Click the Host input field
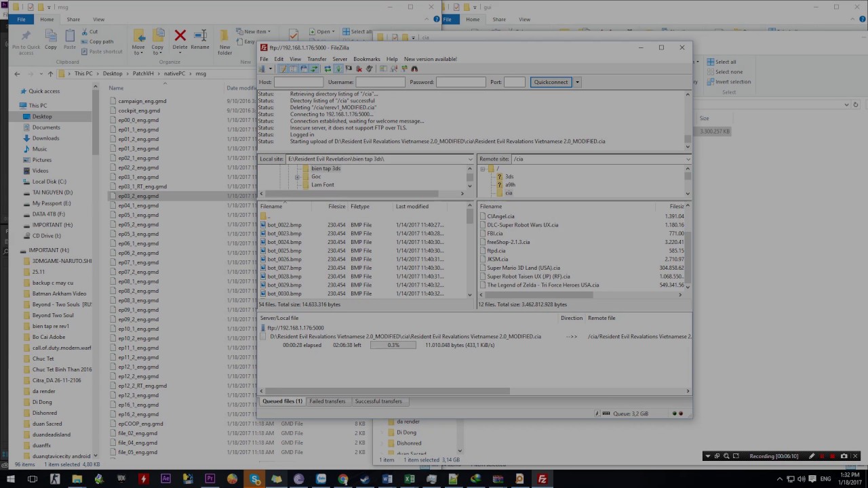868x488 pixels. [298, 82]
